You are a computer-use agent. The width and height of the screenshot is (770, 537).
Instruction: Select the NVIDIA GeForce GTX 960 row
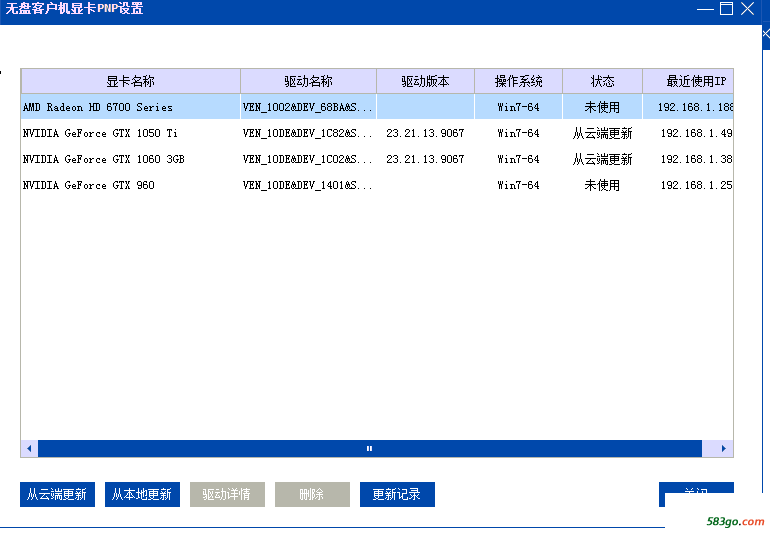pos(377,185)
